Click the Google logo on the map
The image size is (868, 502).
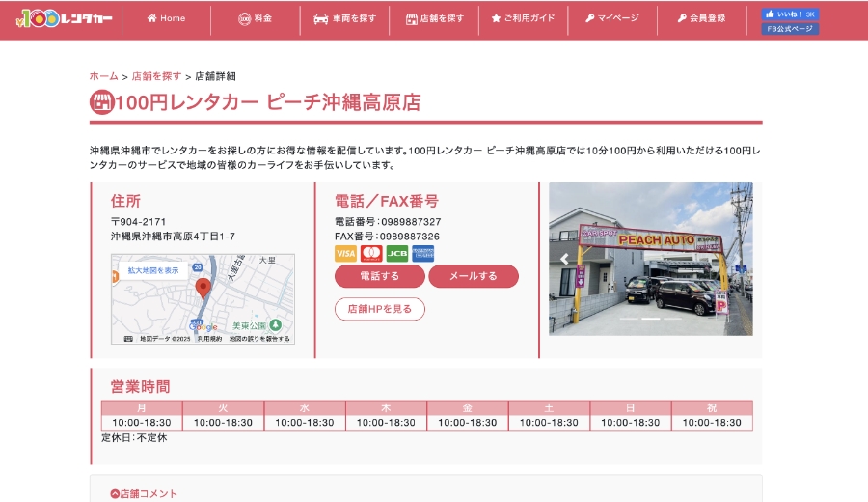[x=203, y=327]
